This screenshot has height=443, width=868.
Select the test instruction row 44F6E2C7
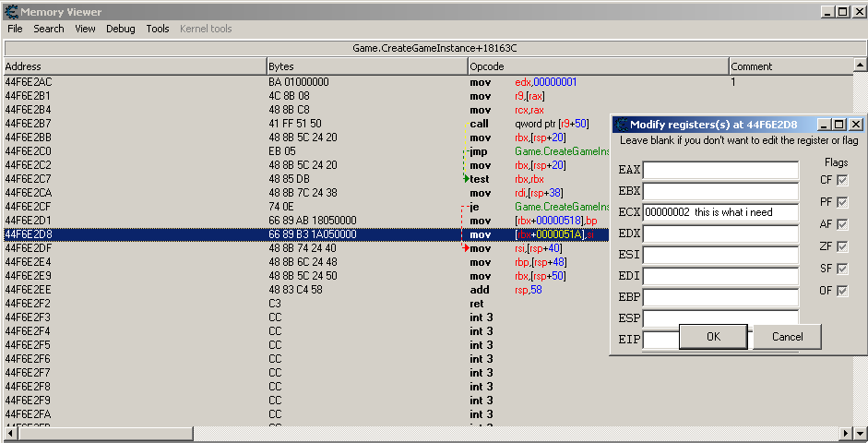pos(307,179)
